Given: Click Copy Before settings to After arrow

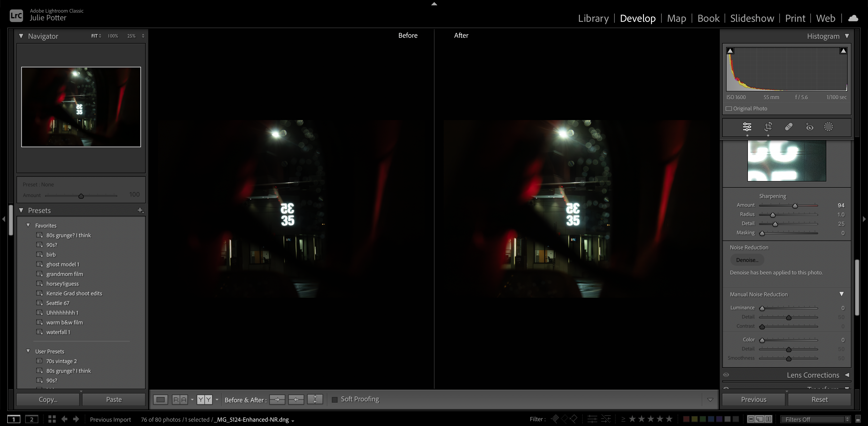Looking at the screenshot, I should click(x=277, y=399).
